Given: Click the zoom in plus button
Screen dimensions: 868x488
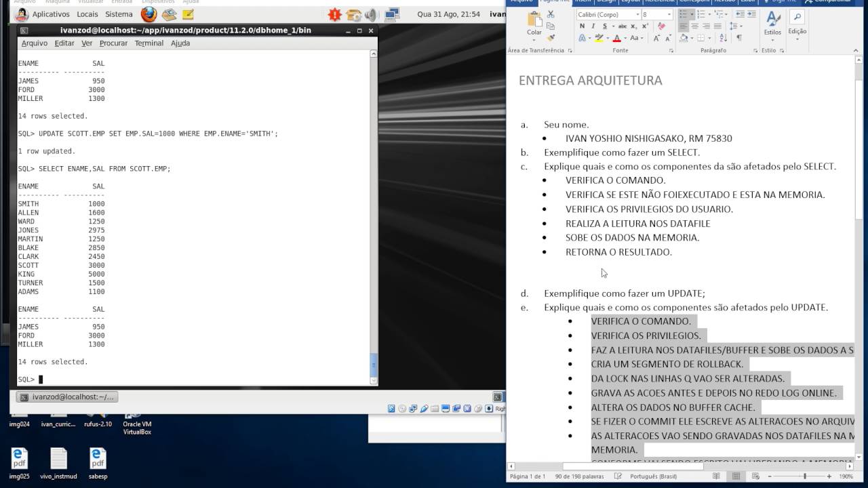Looking at the screenshot, I should tap(829, 476).
